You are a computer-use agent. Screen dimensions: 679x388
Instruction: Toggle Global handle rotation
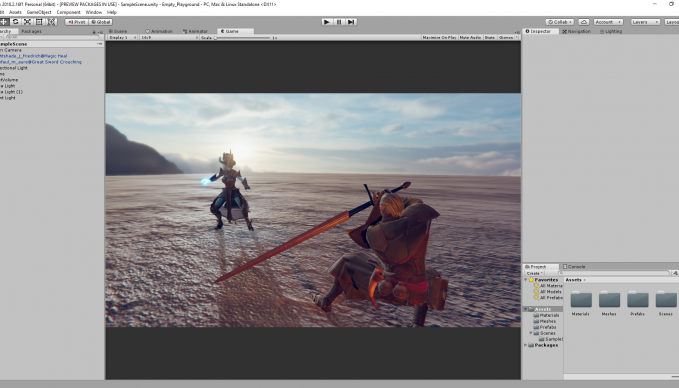pos(101,22)
